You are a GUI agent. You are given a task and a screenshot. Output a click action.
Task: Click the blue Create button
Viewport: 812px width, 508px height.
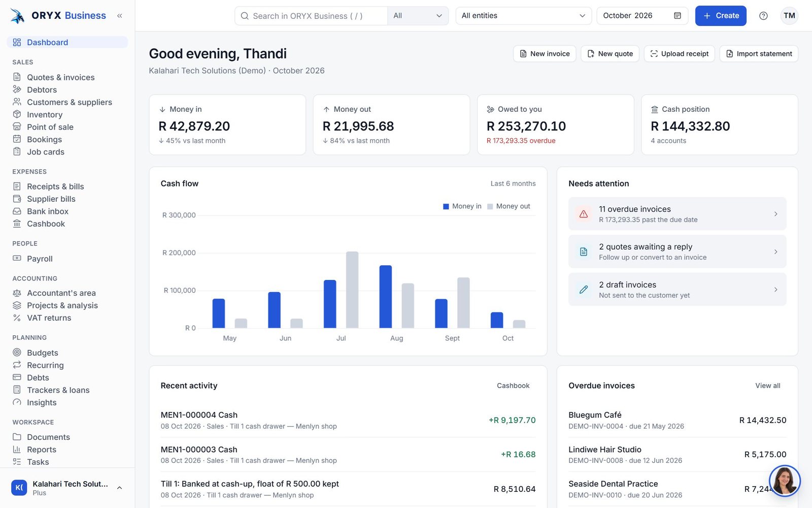(721, 16)
